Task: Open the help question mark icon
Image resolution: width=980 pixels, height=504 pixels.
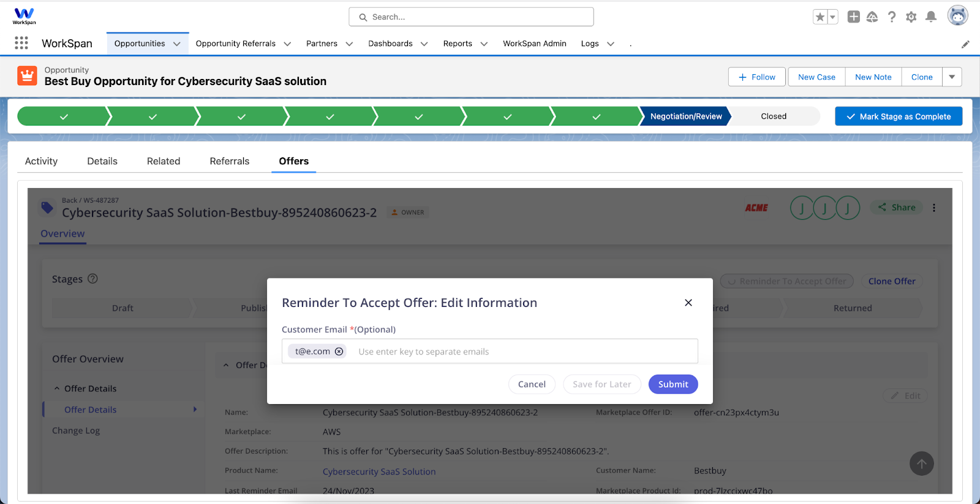Action: [892, 17]
